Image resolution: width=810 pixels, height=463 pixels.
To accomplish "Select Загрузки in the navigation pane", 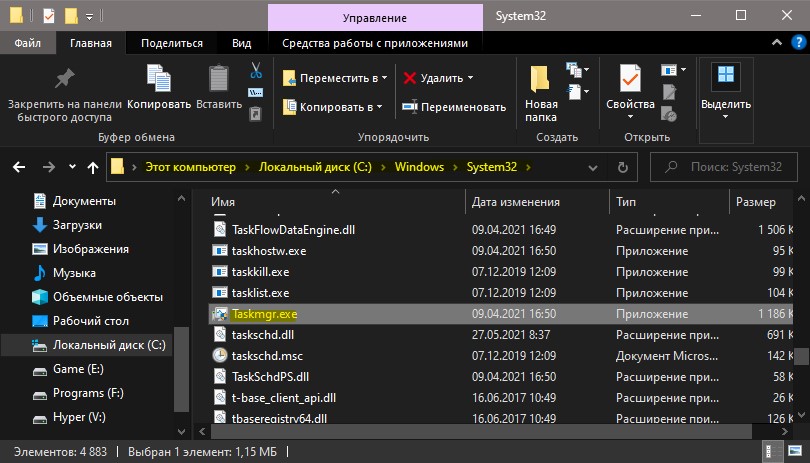I will click(x=77, y=225).
